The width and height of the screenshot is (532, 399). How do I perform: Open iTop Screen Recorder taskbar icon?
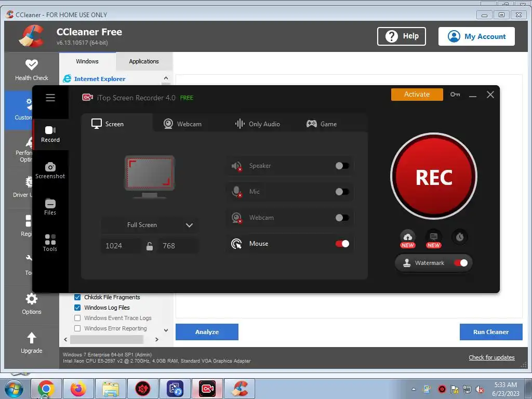click(x=207, y=389)
